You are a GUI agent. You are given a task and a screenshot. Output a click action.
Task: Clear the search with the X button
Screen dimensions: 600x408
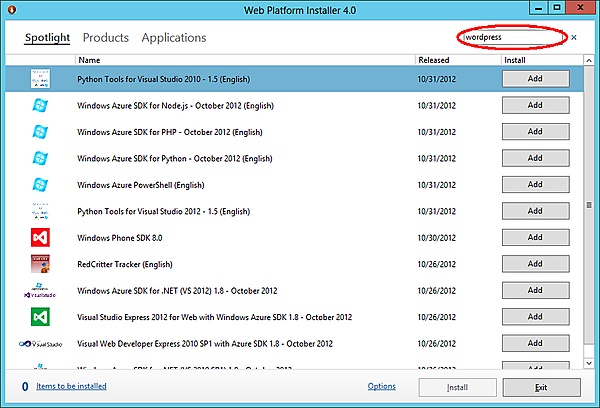(x=574, y=38)
